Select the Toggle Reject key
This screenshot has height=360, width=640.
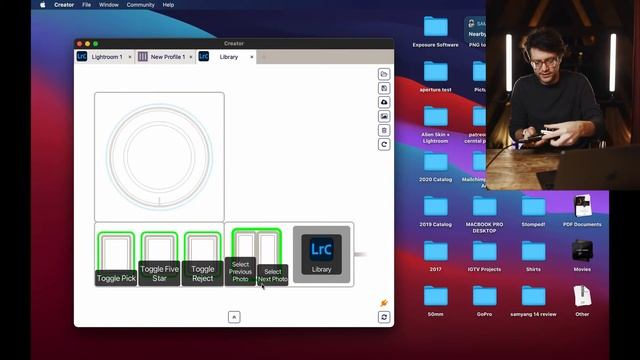point(202,258)
